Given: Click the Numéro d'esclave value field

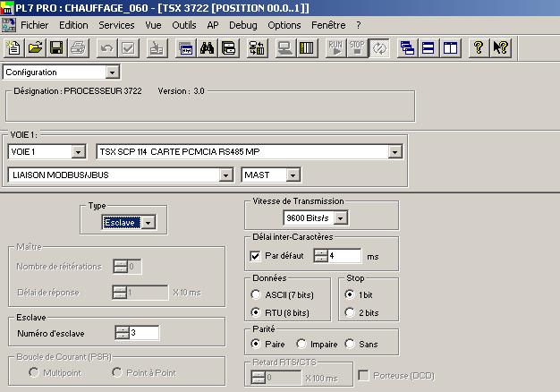Looking at the screenshot, I should coord(144,333).
